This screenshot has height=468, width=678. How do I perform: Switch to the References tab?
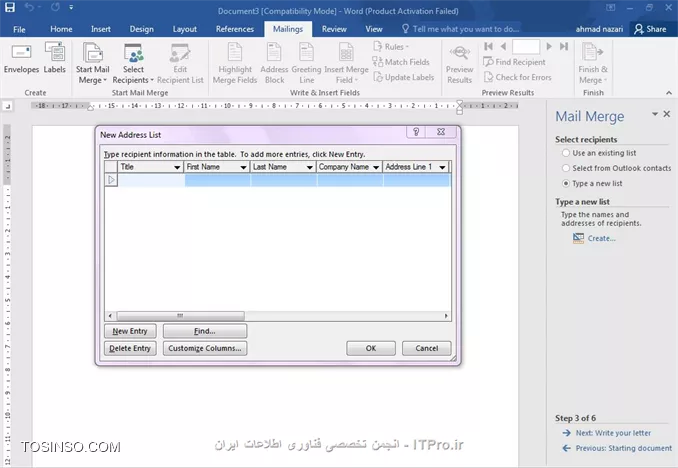coord(235,29)
